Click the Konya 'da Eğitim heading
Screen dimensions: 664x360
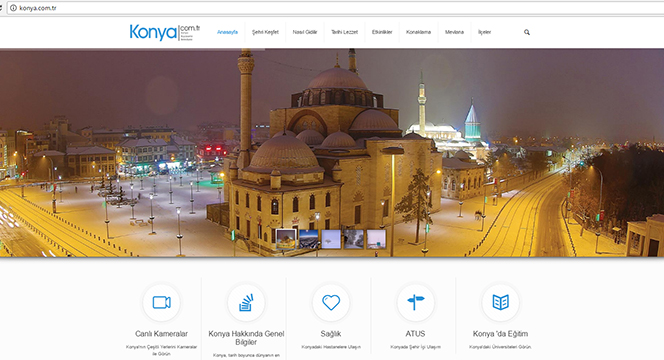[x=500, y=334]
